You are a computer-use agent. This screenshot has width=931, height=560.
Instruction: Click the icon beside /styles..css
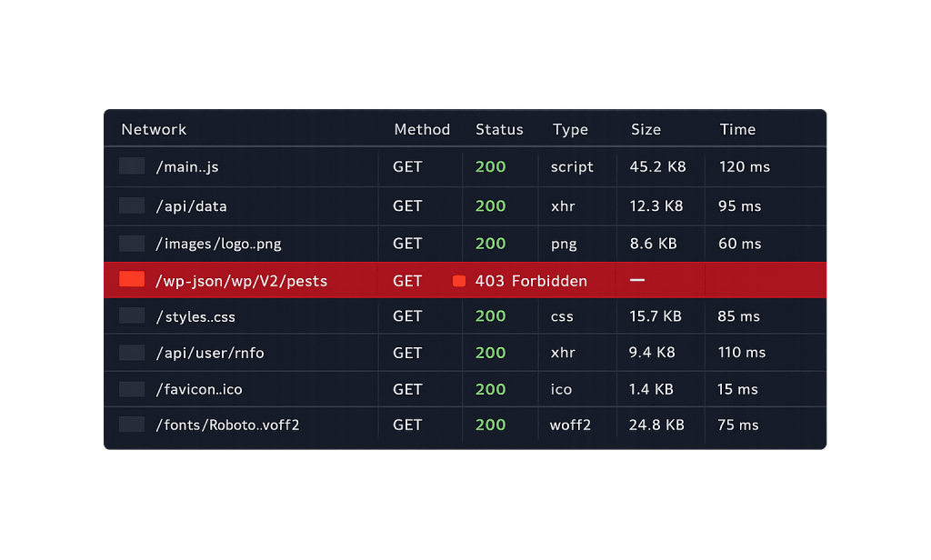point(132,315)
